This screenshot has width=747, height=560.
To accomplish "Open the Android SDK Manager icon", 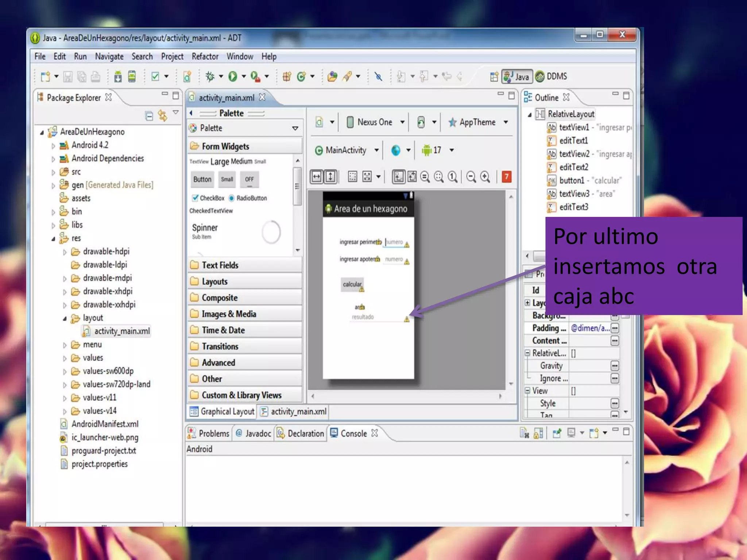I will [x=118, y=77].
